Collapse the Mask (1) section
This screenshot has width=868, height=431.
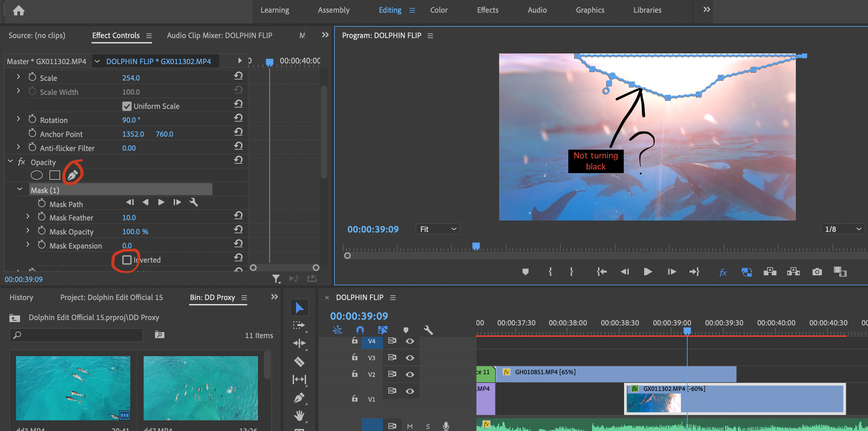[x=19, y=189]
